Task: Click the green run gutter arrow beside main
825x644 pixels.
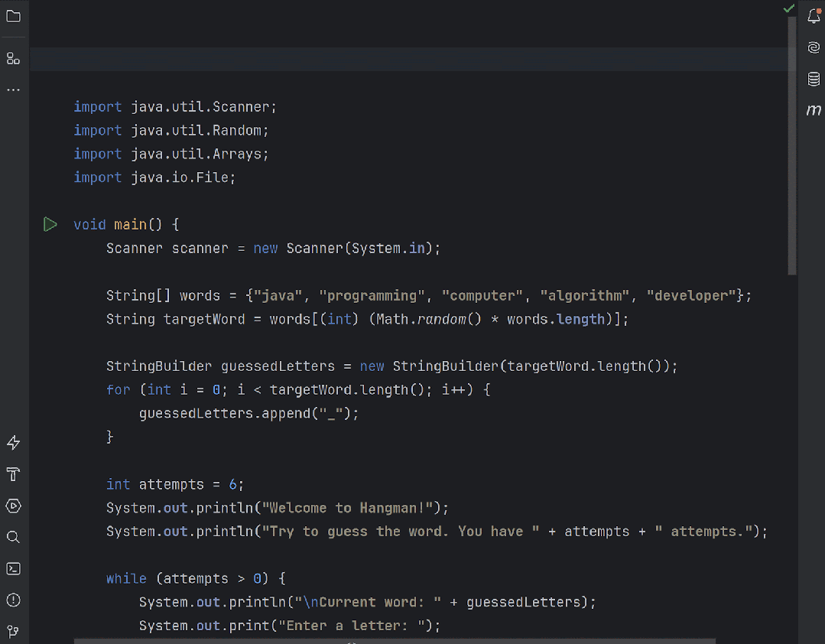Action: click(x=50, y=225)
